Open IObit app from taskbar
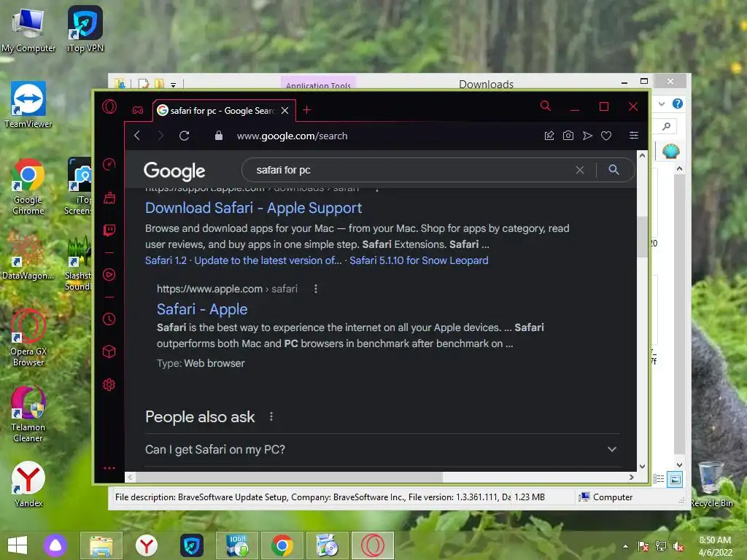This screenshot has height=560, width=747. [x=237, y=545]
